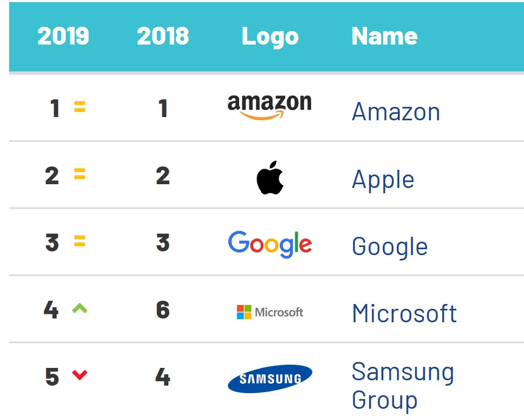This screenshot has width=524, height=420.
Task: Click the Apple logo
Action: [270, 177]
